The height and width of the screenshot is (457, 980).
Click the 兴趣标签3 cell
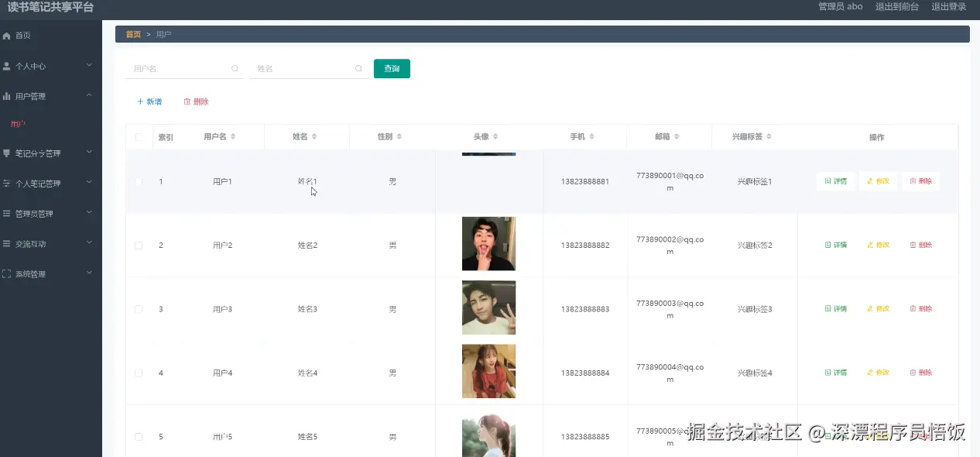pyautogui.click(x=755, y=309)
